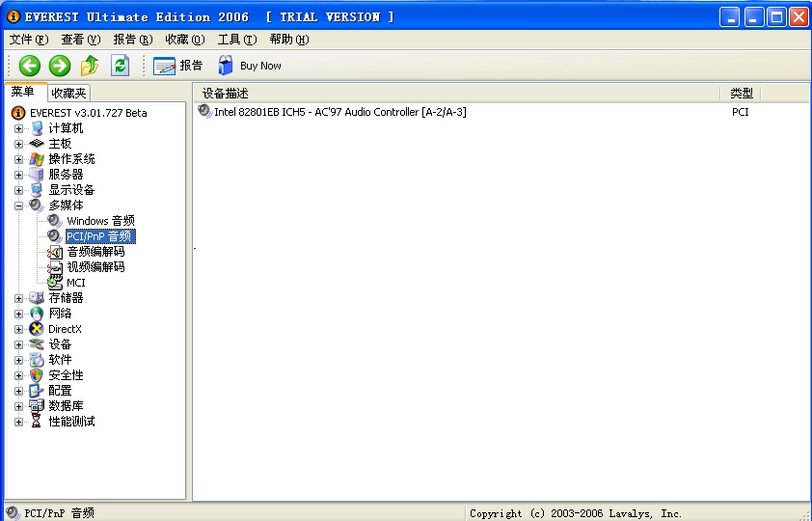Select the 菜单 tab

[24, 92]
